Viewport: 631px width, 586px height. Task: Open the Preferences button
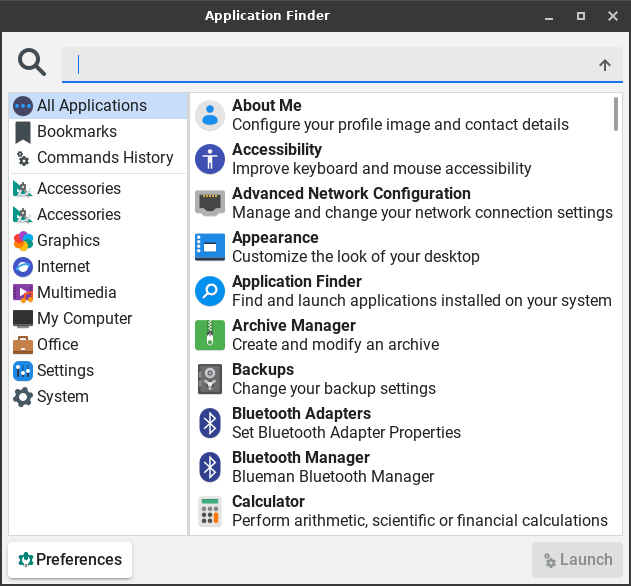coord(70,560)
